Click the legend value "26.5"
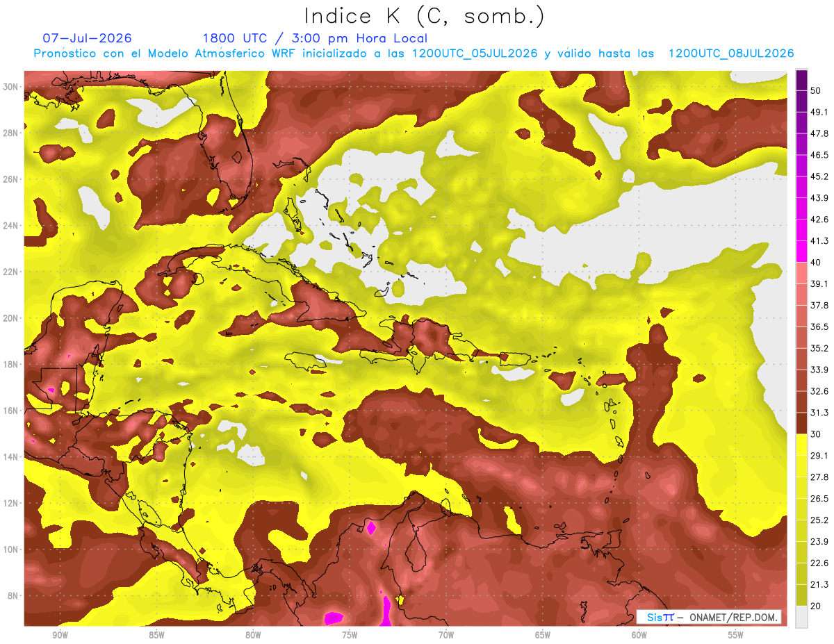Screen dimensions: 834x644 tap(819, 498)
